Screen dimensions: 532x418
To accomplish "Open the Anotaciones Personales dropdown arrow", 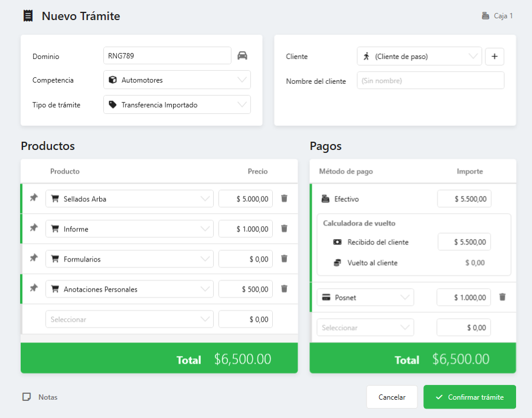I will [205, 289].
